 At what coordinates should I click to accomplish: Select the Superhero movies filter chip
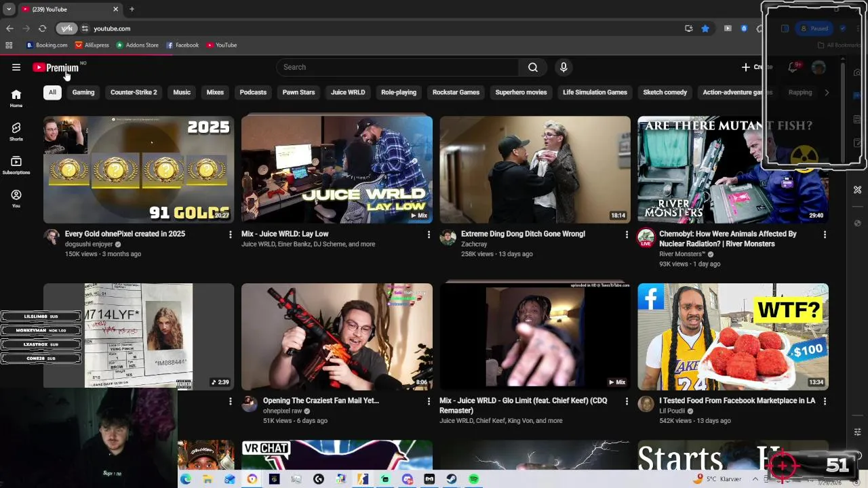tap(521, 92)
